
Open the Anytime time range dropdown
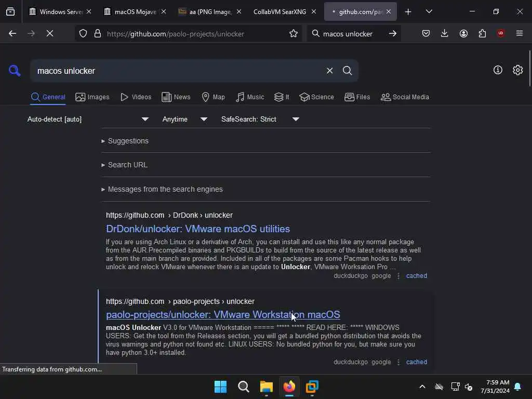tap(185, 119)
